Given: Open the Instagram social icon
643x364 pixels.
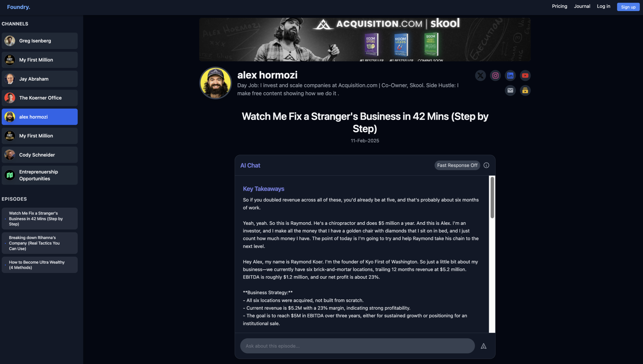Looking at the screenshot, I should pyautogui.click(x=495, y=76).
